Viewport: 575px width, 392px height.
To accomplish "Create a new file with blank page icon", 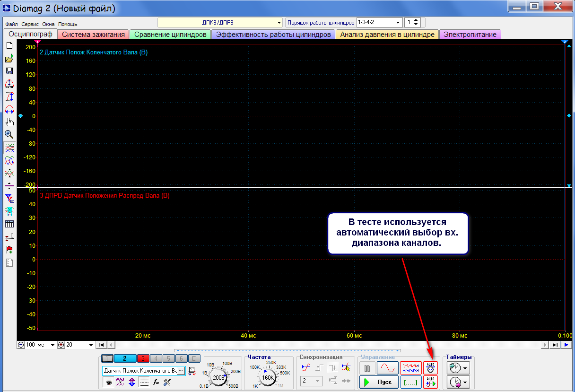I will pyautogui.click(x=9, y=45).
